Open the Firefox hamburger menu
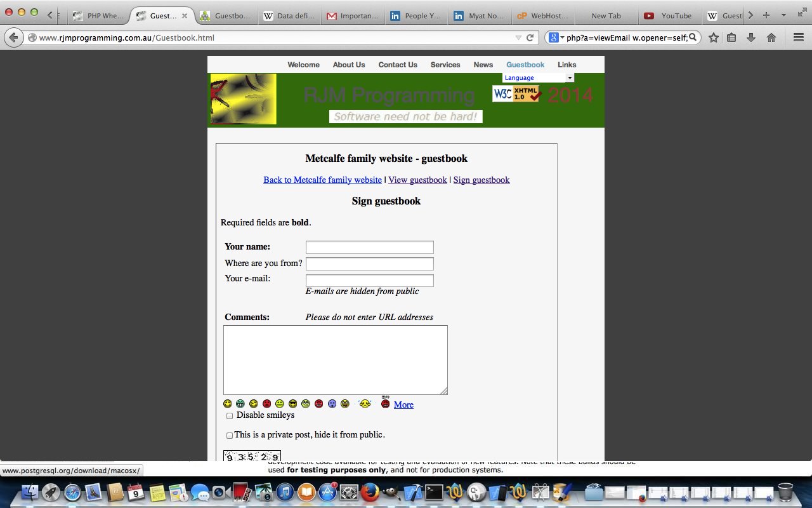Image resolution: width=812 pixels, height=508 pixels. 799,37
